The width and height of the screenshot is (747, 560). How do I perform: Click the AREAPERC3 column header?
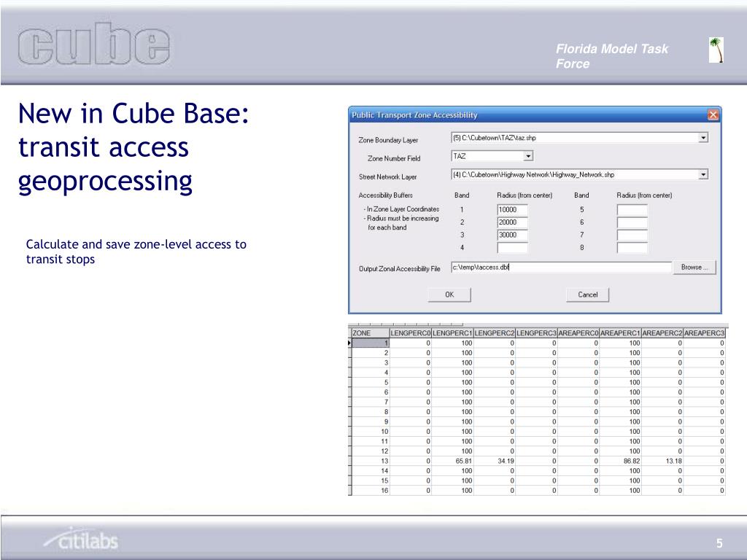pos(704,333)
